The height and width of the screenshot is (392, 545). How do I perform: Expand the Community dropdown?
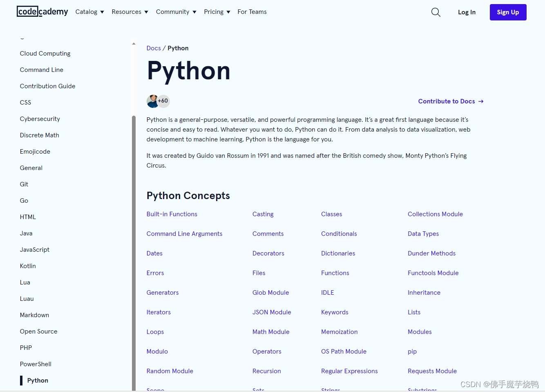(176, 12)
